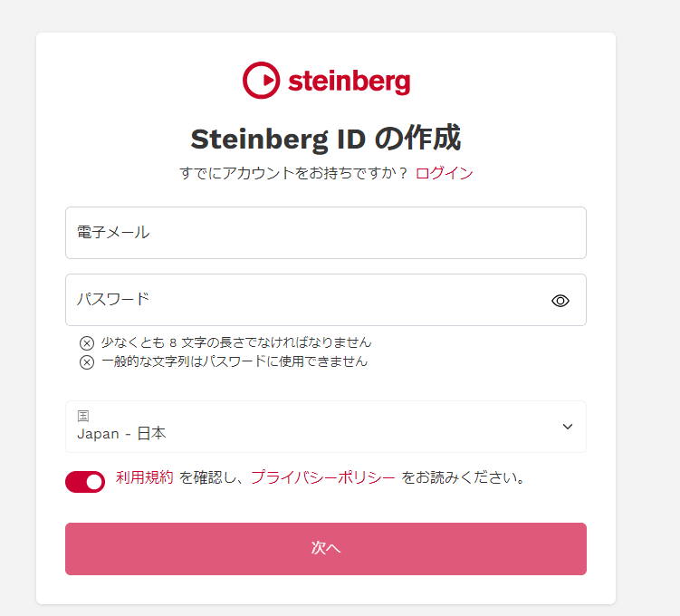This screenshot has width=680, height=616.
Task: Open the プライバシーポリシー link
Action: [x=323, y=477]
